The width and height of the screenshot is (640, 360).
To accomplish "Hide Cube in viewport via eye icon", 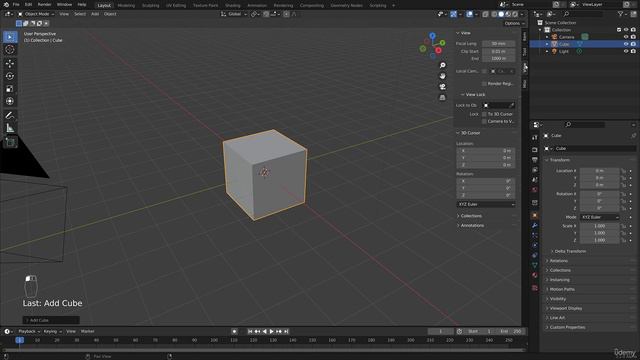I will pos(626,44).
